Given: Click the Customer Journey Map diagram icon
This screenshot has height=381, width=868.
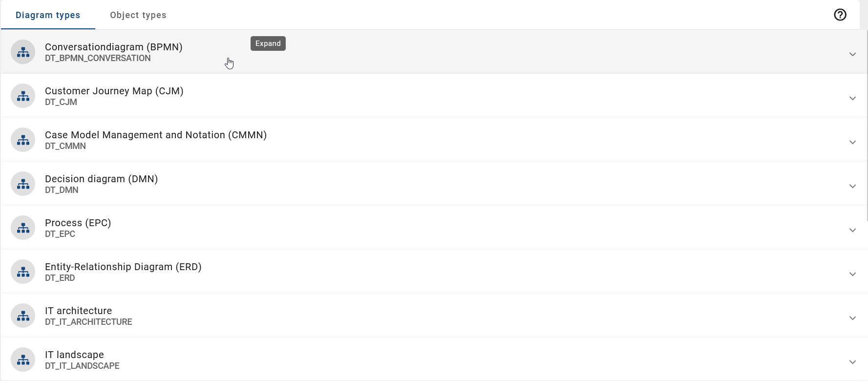Looking at the screenshot, I should (22, 96).
